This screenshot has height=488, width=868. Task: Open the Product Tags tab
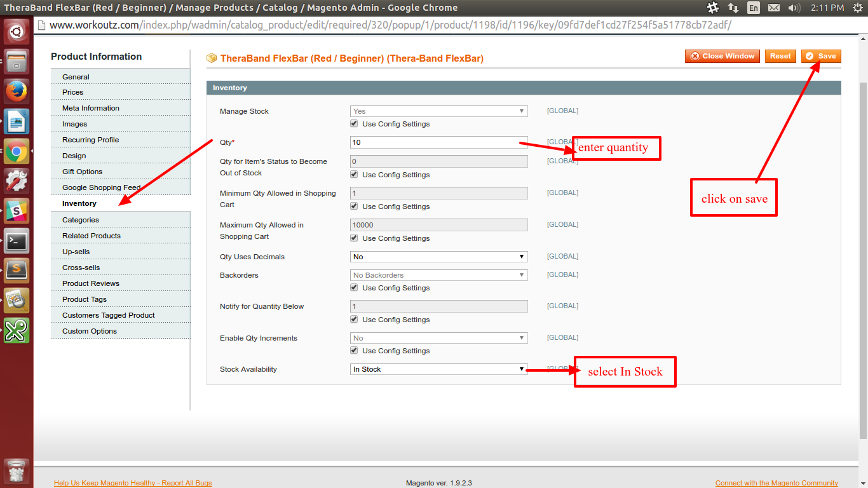(x=121, y=299)
